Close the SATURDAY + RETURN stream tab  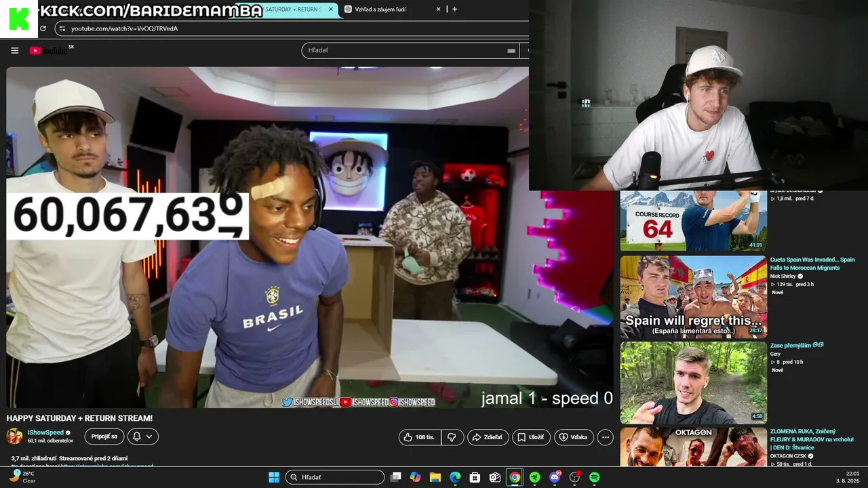pos(331,9)
